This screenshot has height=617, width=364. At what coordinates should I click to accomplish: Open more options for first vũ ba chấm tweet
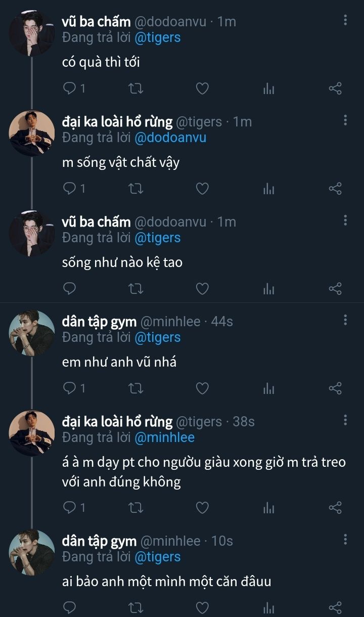(x=345, y=20)
